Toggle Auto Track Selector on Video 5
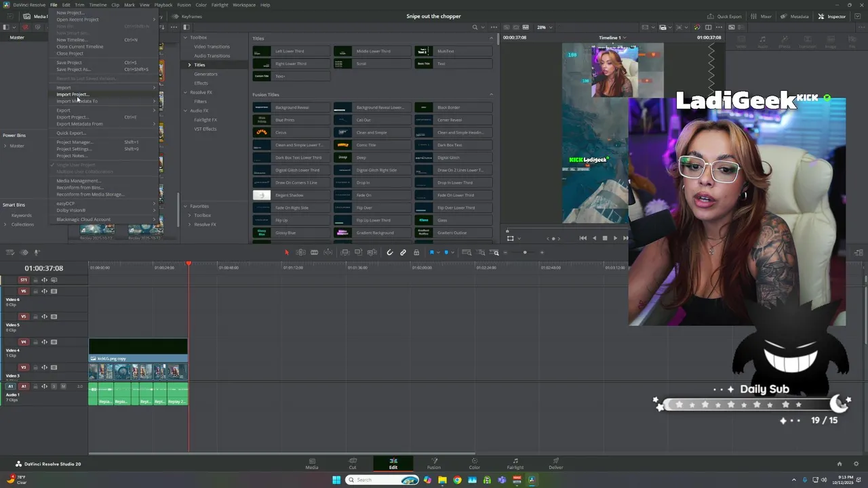Viewport: 868px width, 488px height. (x=44, y=317)
